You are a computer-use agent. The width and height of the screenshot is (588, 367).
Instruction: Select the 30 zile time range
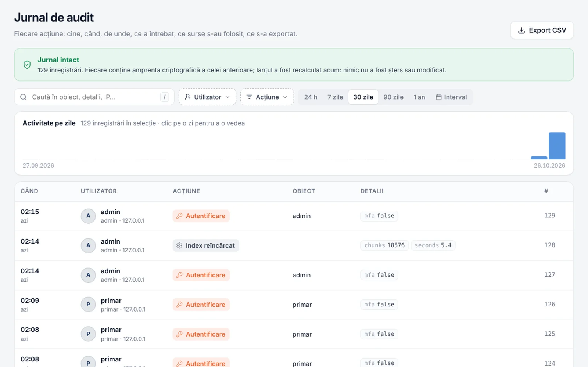363,97
